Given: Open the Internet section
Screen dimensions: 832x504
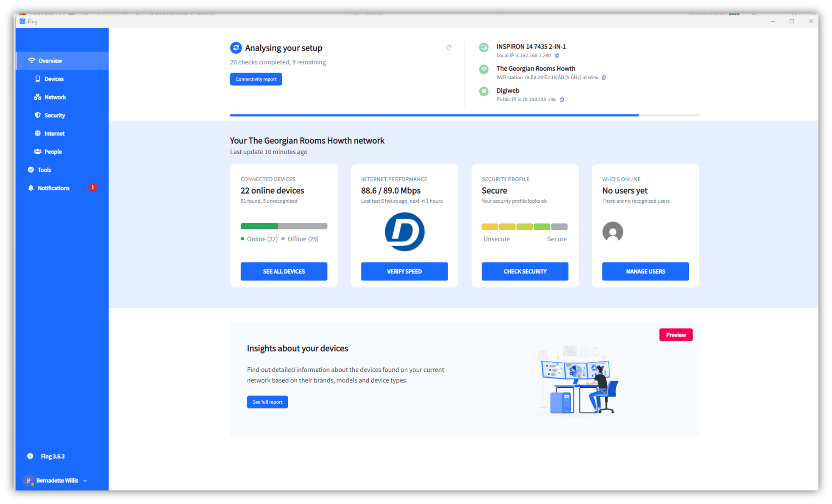Looking at the screenshot, I should [54, 133].
